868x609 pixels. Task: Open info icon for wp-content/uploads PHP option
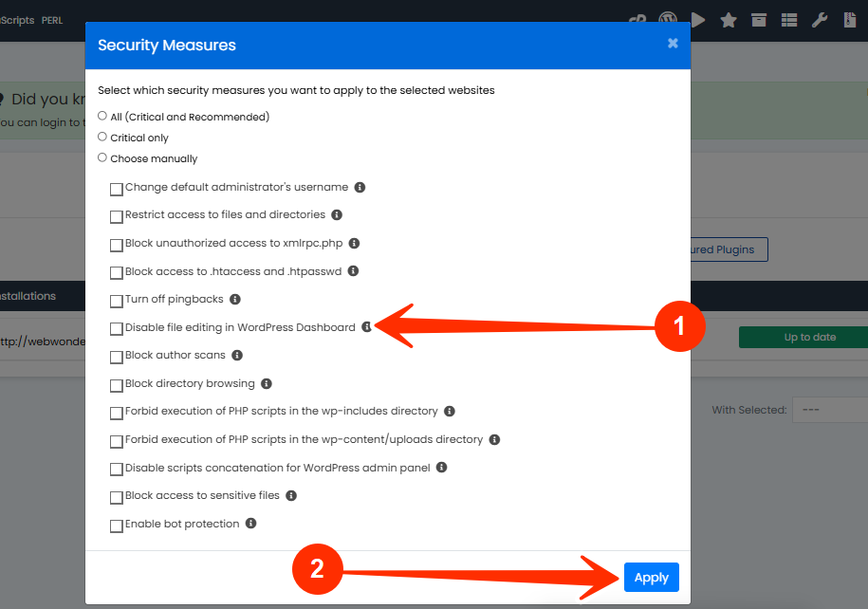(x=494, y=439)
